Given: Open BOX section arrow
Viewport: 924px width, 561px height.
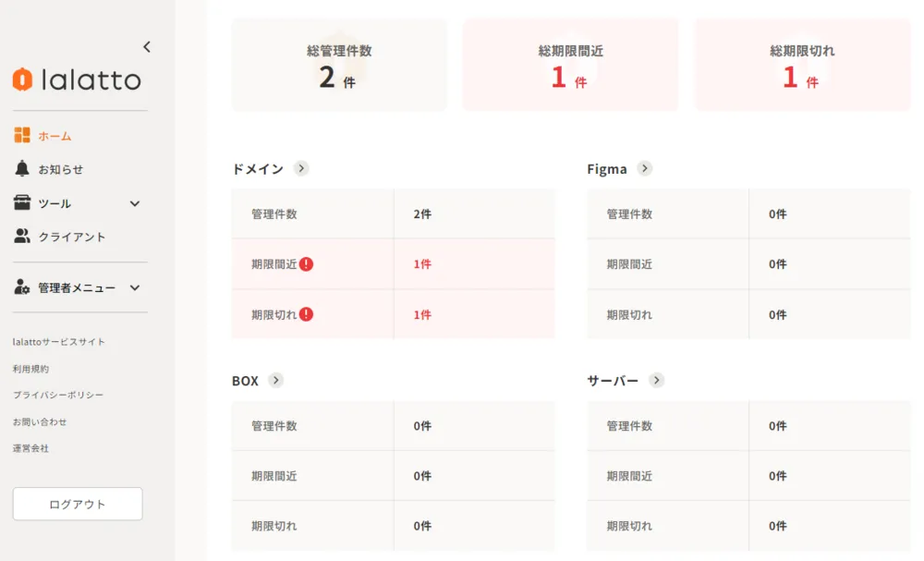Looking at the screenshot, I should pos(275,380).
